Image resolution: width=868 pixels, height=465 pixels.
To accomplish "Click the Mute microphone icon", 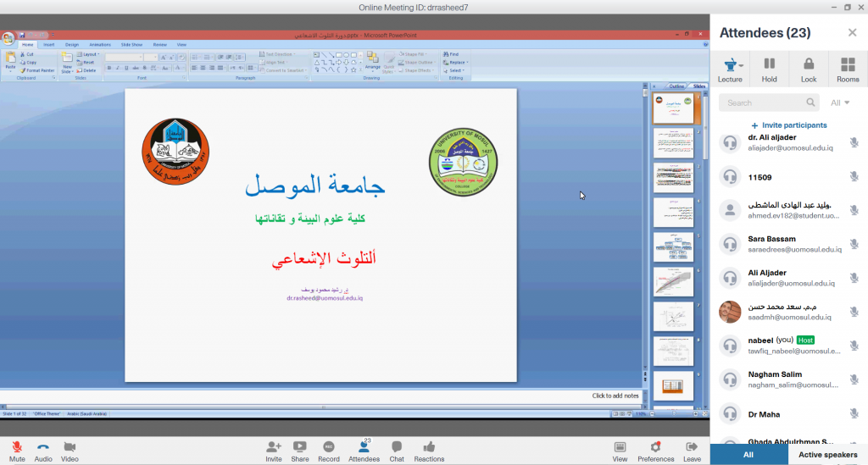I will (17, 447).
